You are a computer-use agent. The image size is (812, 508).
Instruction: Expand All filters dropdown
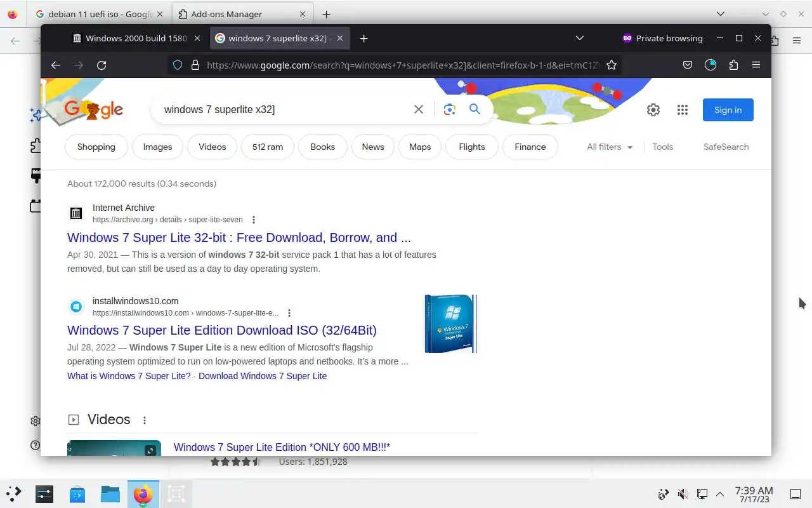pos(610,147)
